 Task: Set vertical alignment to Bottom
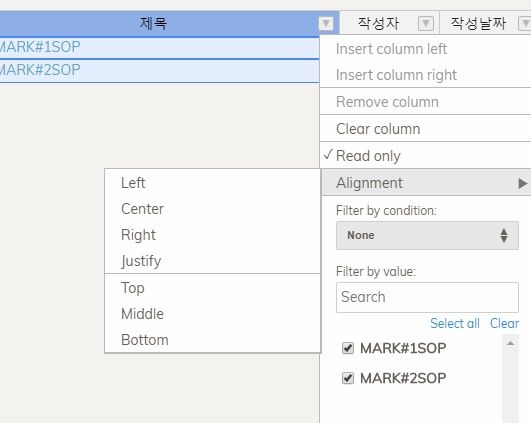(212, 340)
